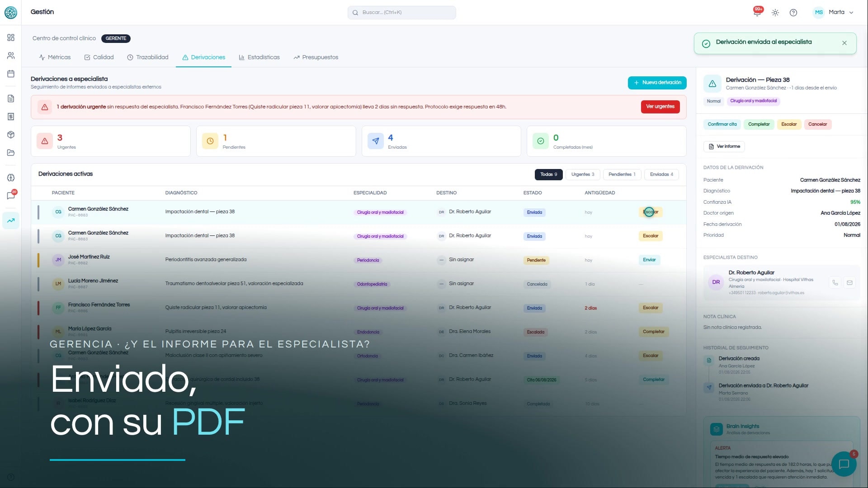This screenshot has height=488, width=868.
Task: Open the billing icon in sidebar
Action: coord(11,117)
